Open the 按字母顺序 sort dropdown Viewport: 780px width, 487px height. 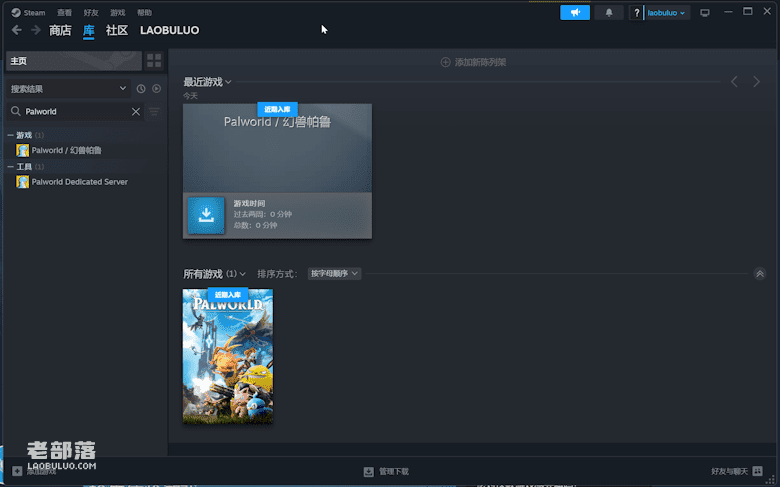click(334, 273)
